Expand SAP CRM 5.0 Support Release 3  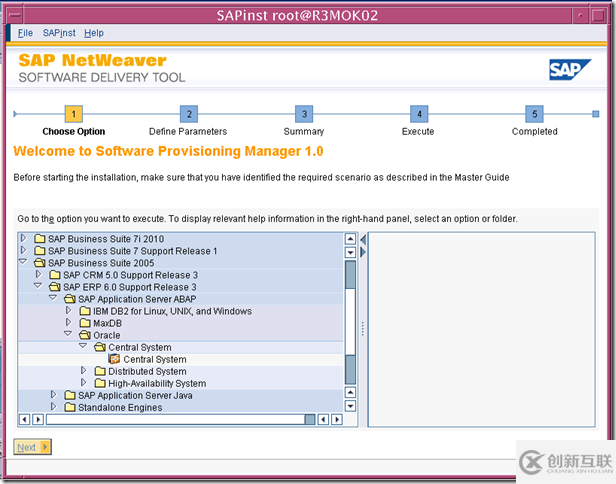click(x=38, y=274)
